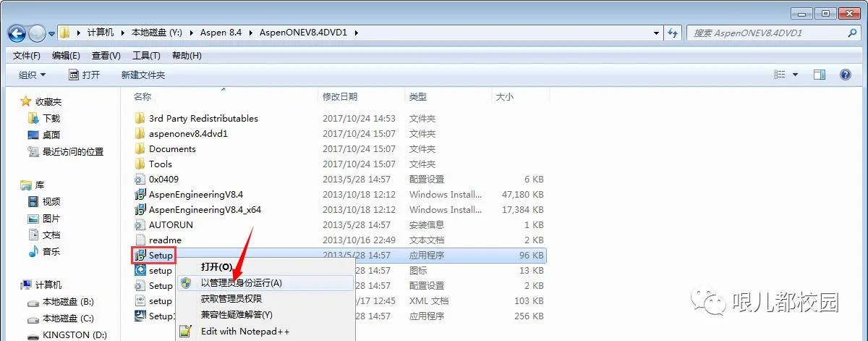Click the Forward navigation arrow button
This screenshot has width=868, height=341.
click(x=37, y=33)
